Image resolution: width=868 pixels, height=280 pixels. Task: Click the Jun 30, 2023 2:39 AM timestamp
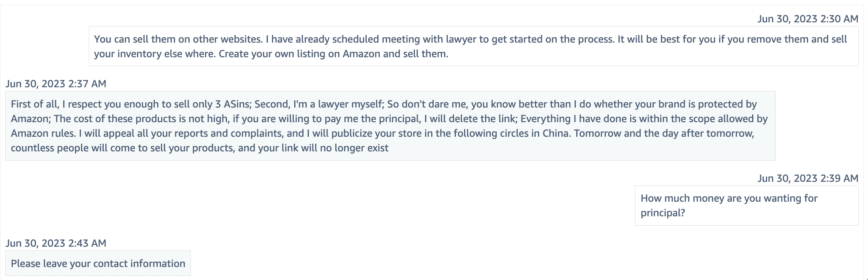(808, 178)
